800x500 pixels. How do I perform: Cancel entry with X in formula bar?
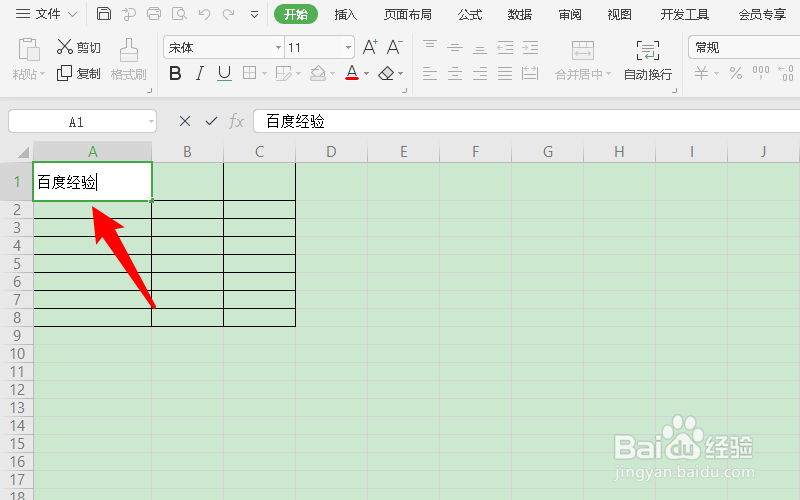(185, 121)
